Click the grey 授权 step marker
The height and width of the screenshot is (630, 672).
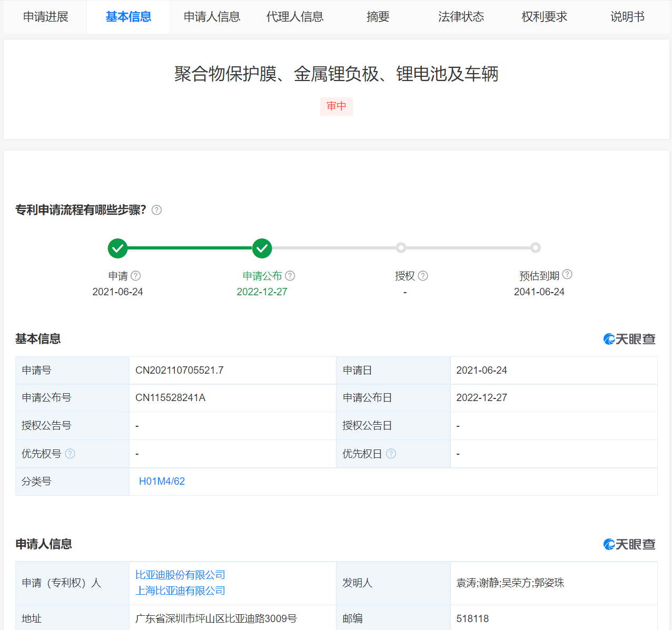point(401,248)
